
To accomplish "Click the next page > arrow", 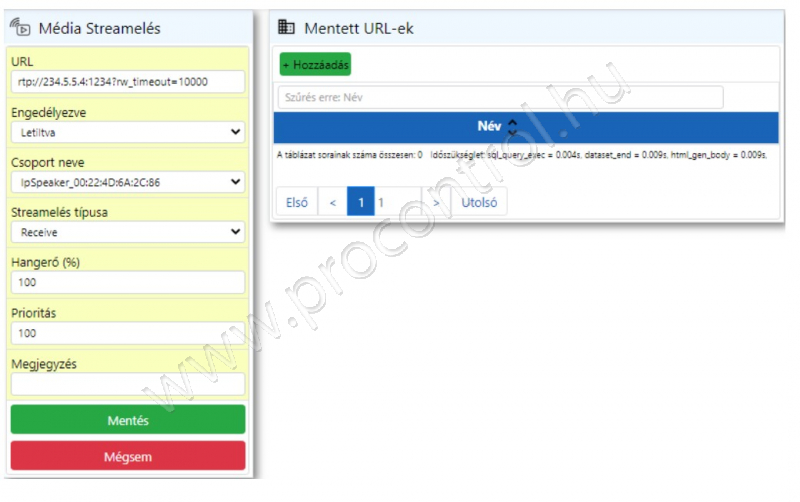I will [x=436, y=202].
